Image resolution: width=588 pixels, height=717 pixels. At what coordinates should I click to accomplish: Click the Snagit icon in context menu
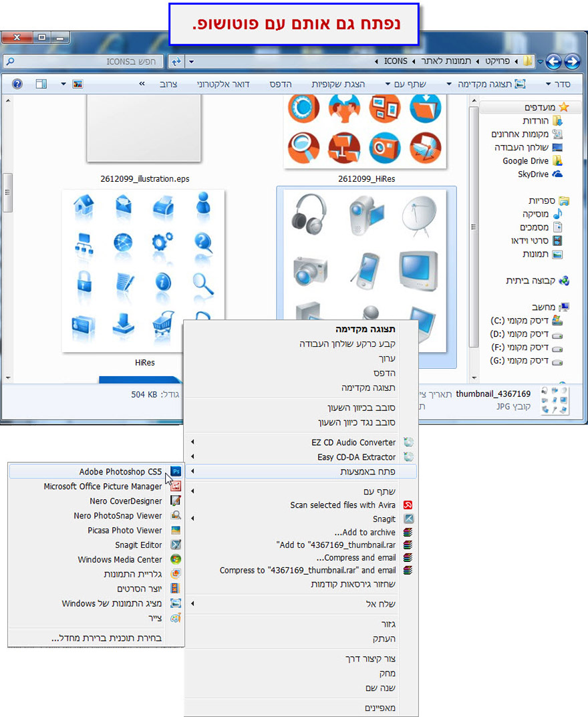point(408,519)
